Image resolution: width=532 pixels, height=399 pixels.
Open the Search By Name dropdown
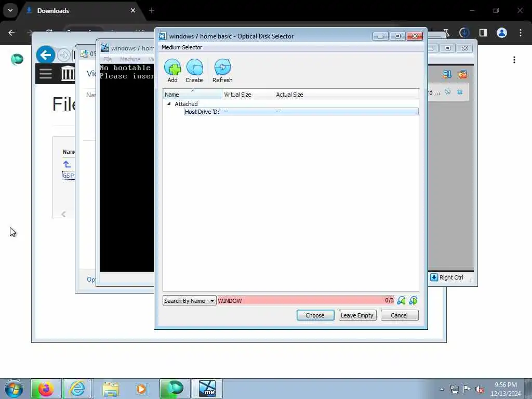tap(189, 301)
